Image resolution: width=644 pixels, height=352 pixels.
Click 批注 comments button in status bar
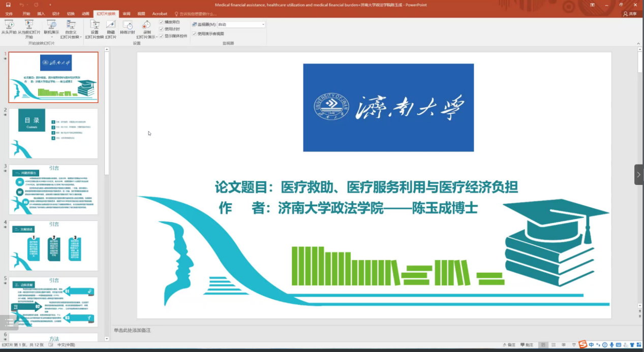click(x=526, y=345)
